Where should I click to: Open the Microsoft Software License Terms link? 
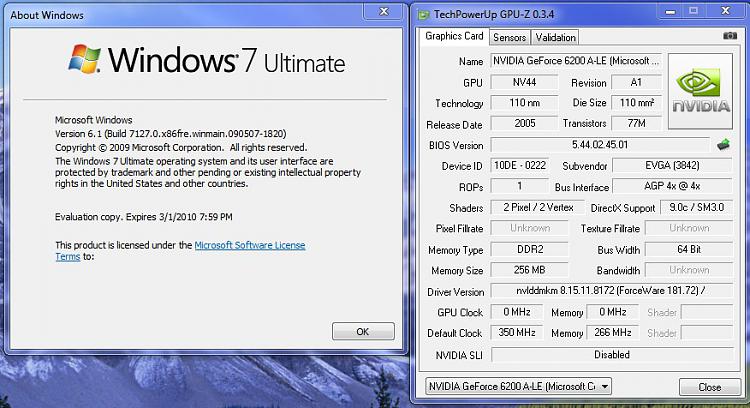pos(250,245)
